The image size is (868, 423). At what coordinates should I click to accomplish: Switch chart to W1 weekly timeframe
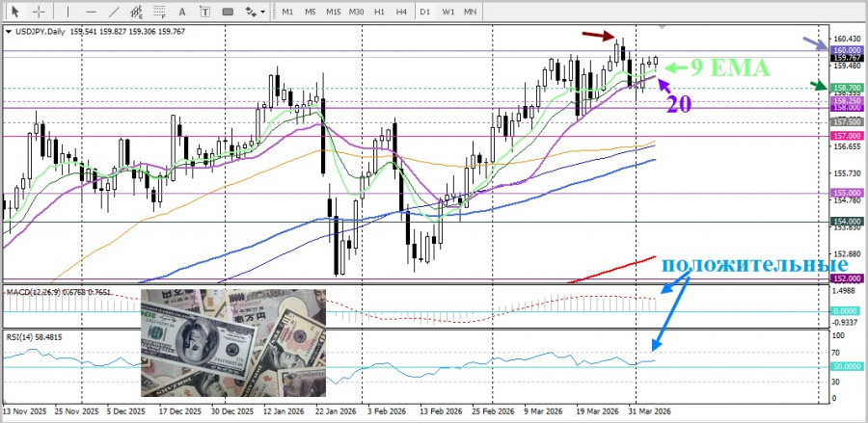point(448,12)
